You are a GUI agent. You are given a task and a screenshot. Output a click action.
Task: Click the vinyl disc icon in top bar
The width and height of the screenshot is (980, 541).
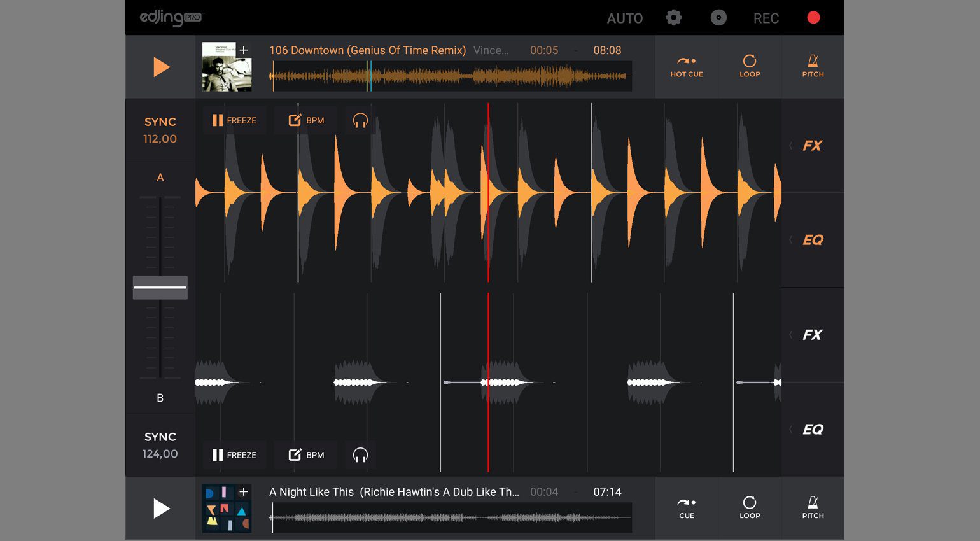click(718, 18)
